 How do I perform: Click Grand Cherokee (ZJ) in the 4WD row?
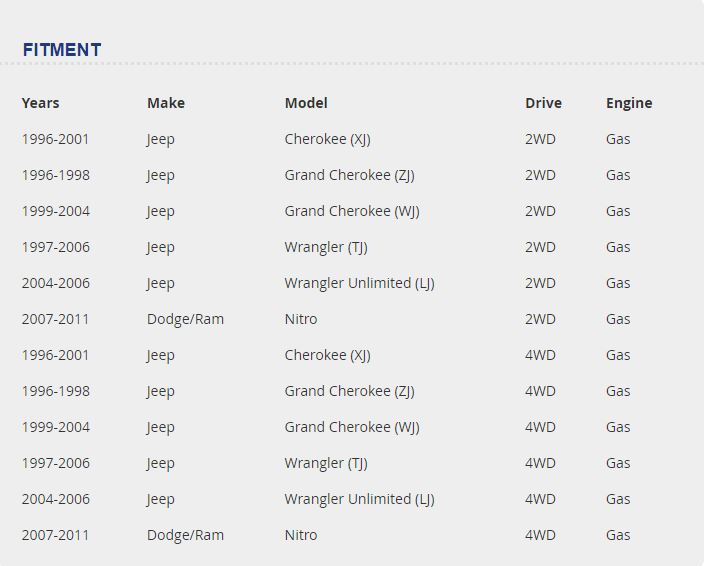[x=349, y=391]
